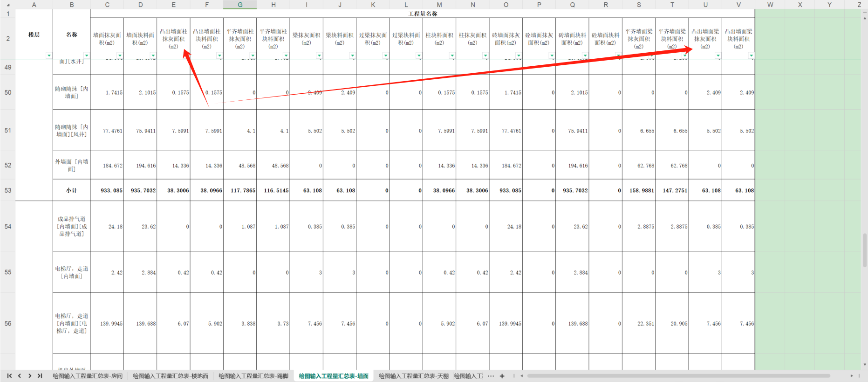The height and width of the screenshot is (382, 868).
Task: Select column W header
Action: click(x=770, y=5)
